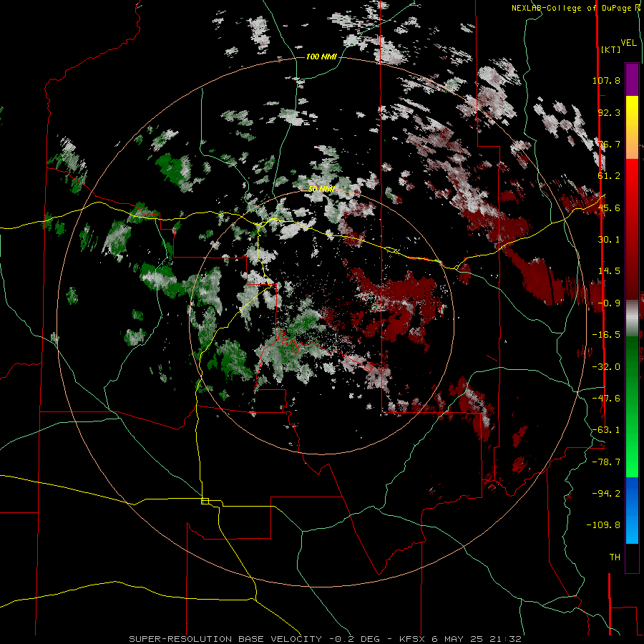644x644 pixels.
Task: Select the 76.7 scale value
Action: click(x=609, y=144)
